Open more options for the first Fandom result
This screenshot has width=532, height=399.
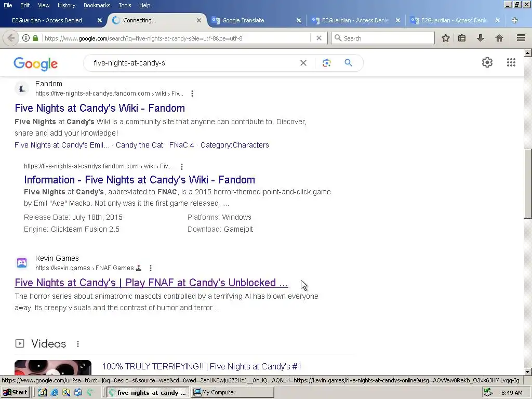click(192, 94)
